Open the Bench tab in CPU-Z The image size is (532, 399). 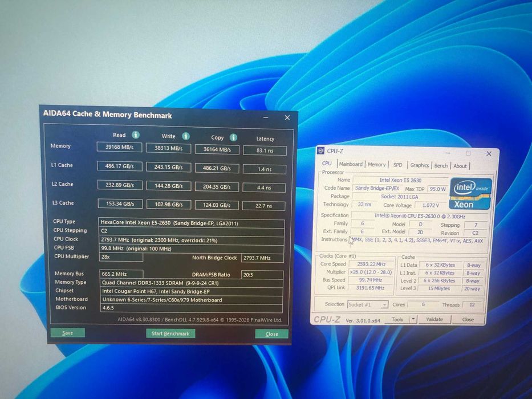(x=441, y=165)
